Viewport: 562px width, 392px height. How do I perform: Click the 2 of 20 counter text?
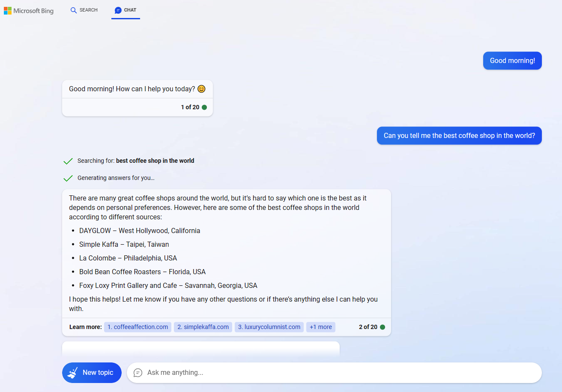[368, 327]
